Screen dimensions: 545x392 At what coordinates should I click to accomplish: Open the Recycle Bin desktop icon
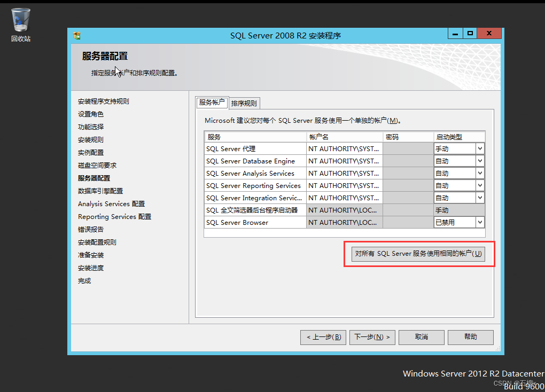[x=20, y=25]
